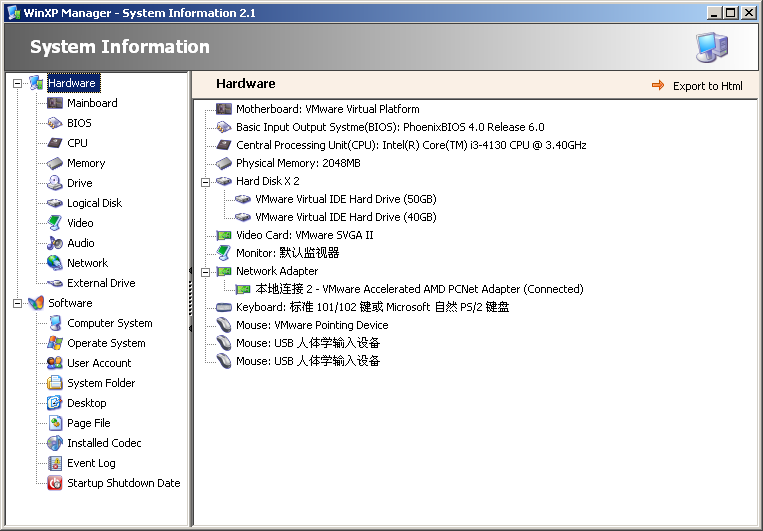
Task: Open User Account in Software list
Action: pos(99,363)
